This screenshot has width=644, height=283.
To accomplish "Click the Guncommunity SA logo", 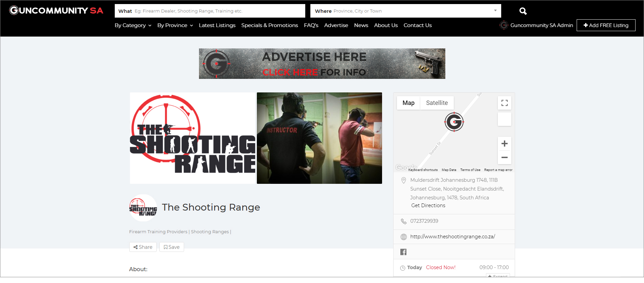I will click(56, 10).
